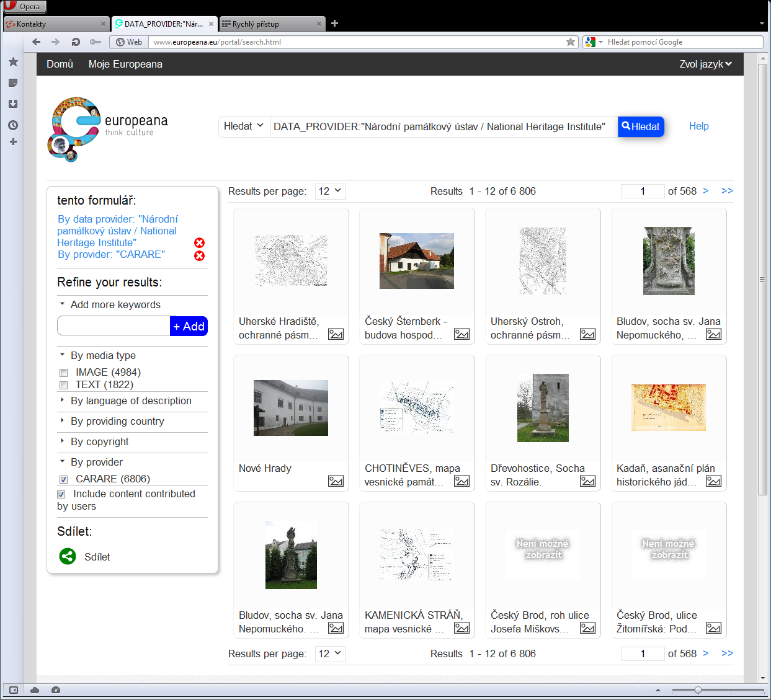The image size is (771, 700).
Task: Click the blue Hledat search button
Action: tap(641, 126)
